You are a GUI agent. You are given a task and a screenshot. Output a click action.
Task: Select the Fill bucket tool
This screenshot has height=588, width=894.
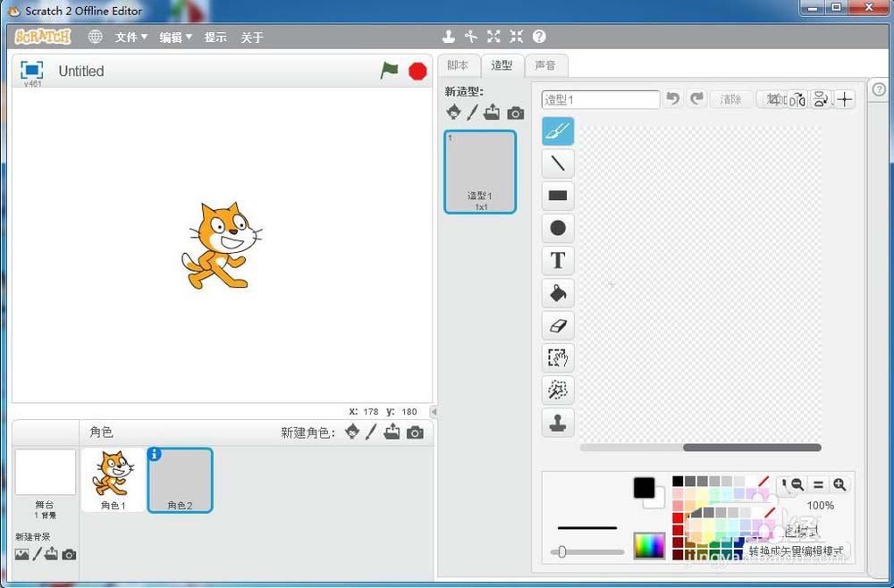coord(558,293)
